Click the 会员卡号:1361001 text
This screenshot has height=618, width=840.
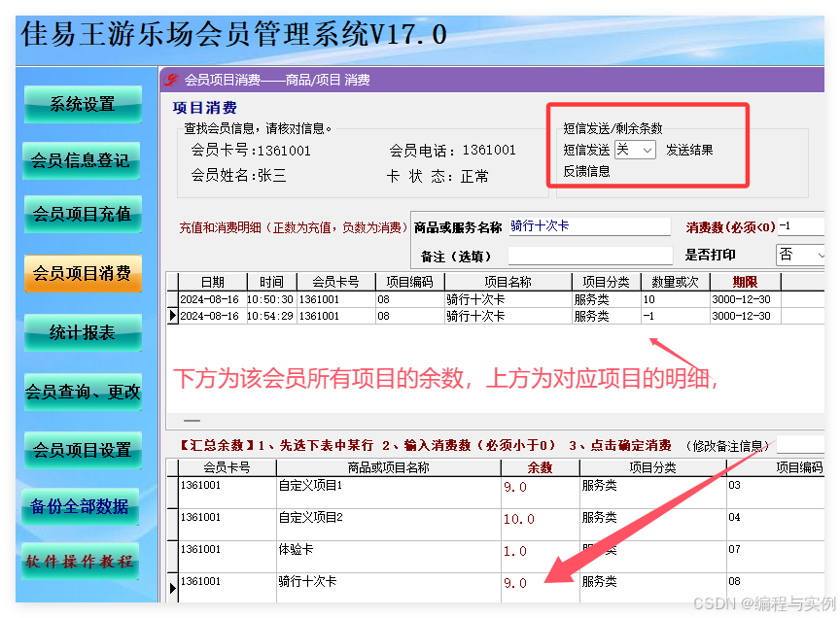pyautogui.click(x=251, y=151)
